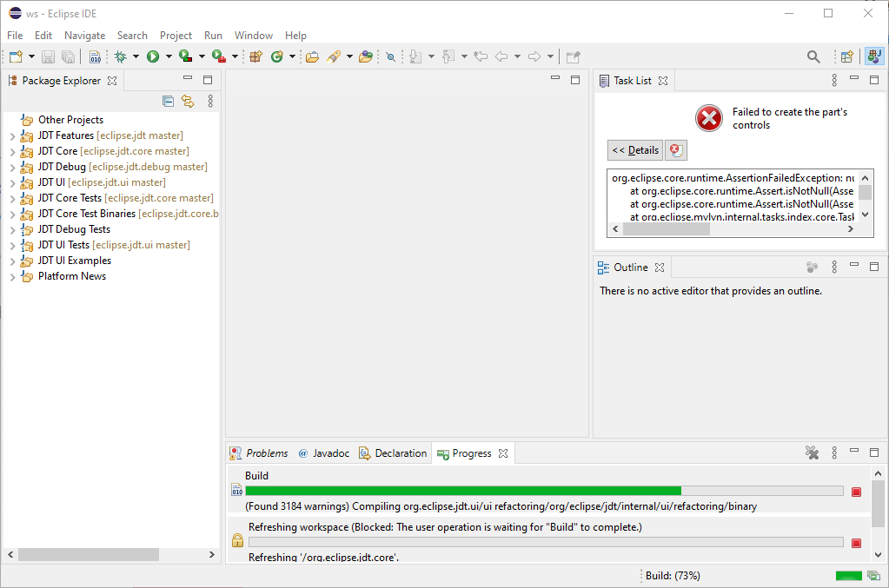Viewport: 889px width, 588px height.
Task: Click the Build All binary icon in toolbar
Action: (x=96, y=56)
